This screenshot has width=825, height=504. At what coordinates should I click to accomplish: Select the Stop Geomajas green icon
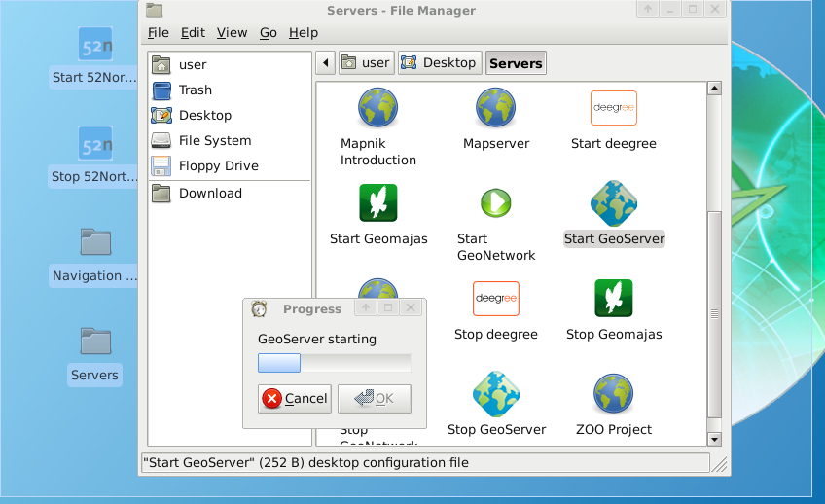click(614, 299)
